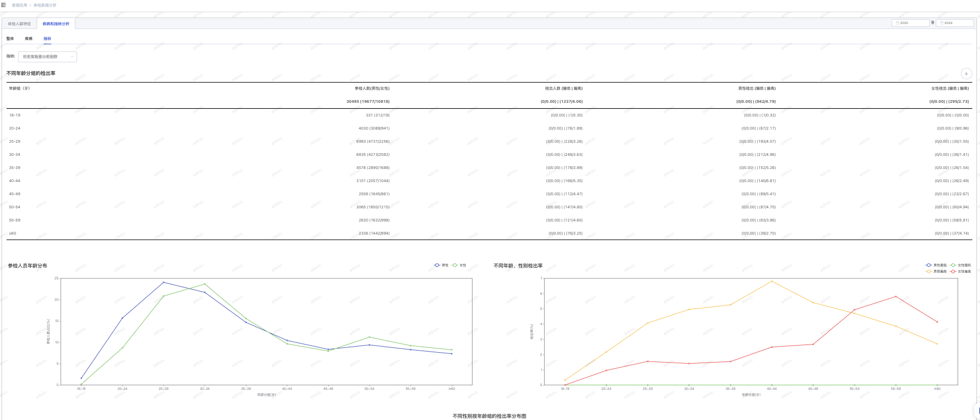980x420 pixels.
Task: Open the 指标 indicator dropdown
Action: [48, 57]
